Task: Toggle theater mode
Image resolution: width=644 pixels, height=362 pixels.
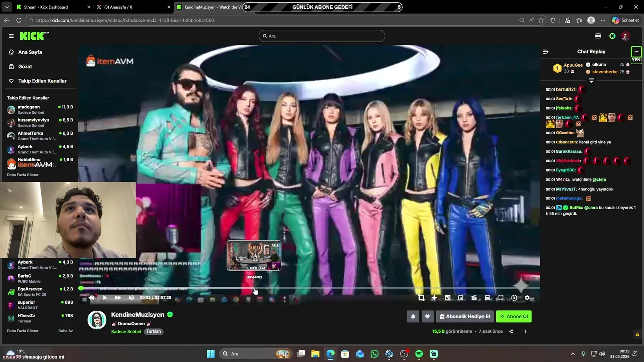Action: tap(487, 298)
